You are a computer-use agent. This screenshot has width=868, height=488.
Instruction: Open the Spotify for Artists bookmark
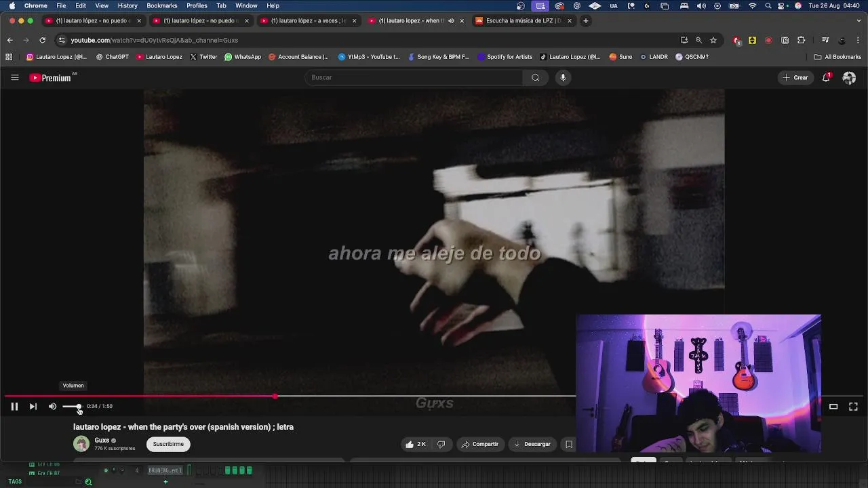point(505,57)
